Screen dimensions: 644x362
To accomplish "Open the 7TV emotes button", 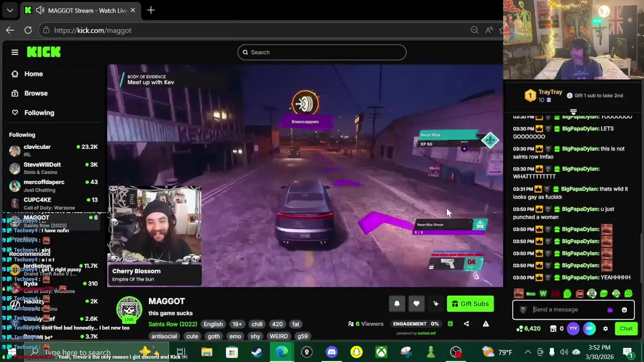I will [573, 329].
